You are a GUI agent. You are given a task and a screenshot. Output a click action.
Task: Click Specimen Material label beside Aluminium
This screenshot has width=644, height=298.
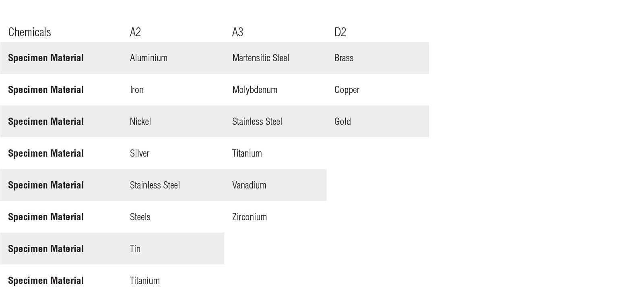tap(46, 58)
